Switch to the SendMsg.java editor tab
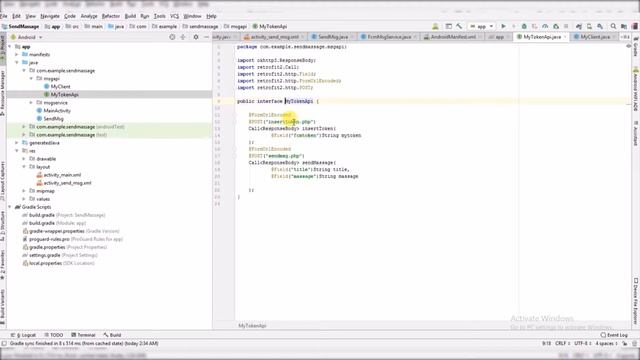Image resolution: width=640 pixels, height=360 pixels. [332, 37]
